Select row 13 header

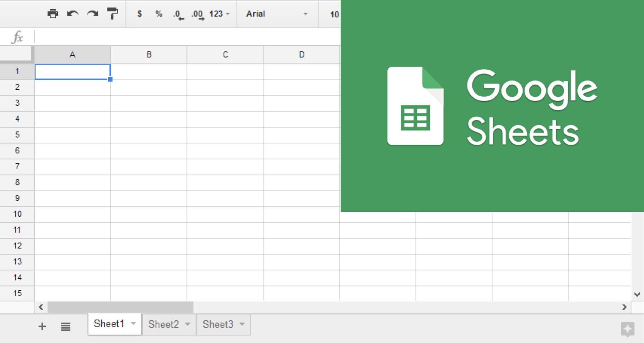click(x=17, y=262)
